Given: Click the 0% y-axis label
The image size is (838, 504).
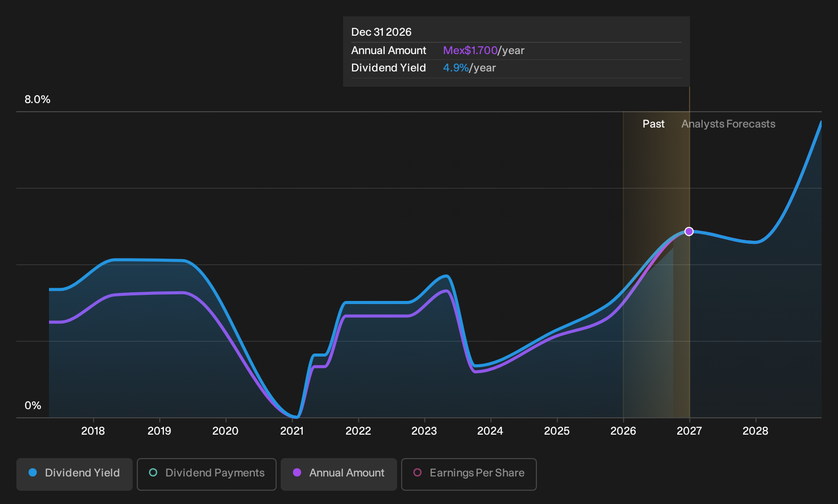Looking at the screenshot, I should [x=33, y=406].
